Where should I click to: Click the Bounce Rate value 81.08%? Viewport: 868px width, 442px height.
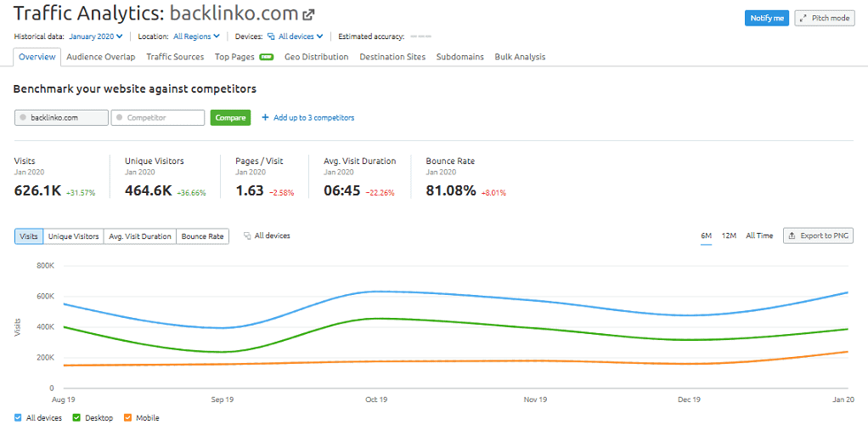click(451, 191)
